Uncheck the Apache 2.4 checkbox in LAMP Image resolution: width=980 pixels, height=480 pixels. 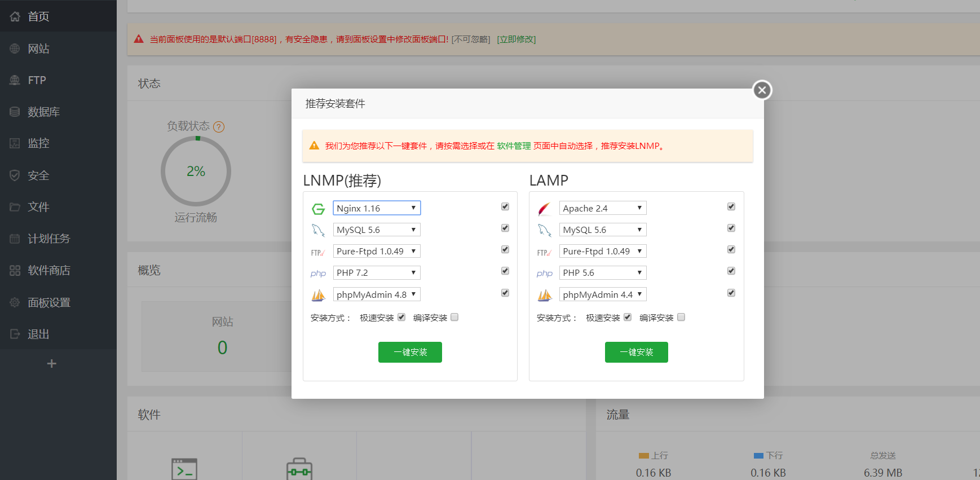(x=731, y=206)
